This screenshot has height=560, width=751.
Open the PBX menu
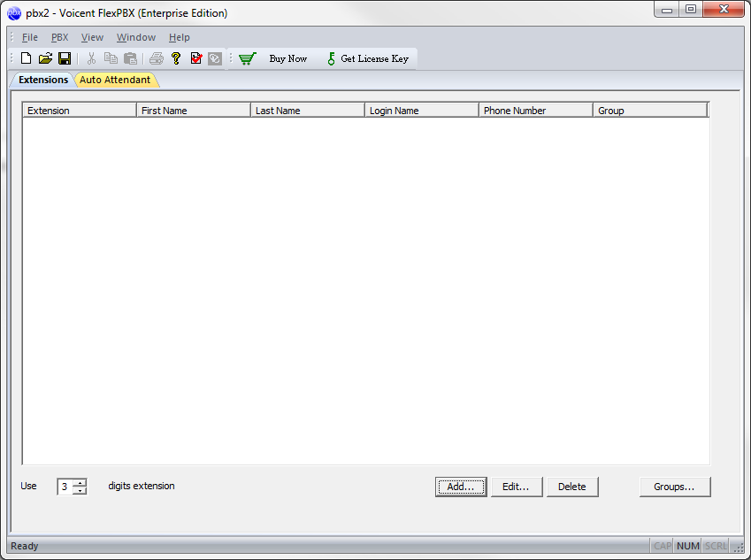(x=60, y=37)
